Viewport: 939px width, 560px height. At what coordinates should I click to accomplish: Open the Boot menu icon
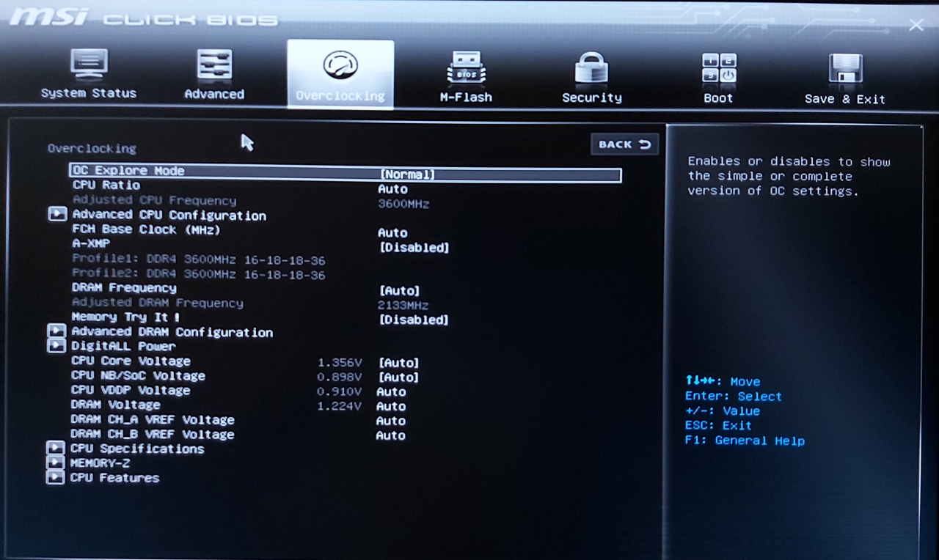click(x=718, y=69)
